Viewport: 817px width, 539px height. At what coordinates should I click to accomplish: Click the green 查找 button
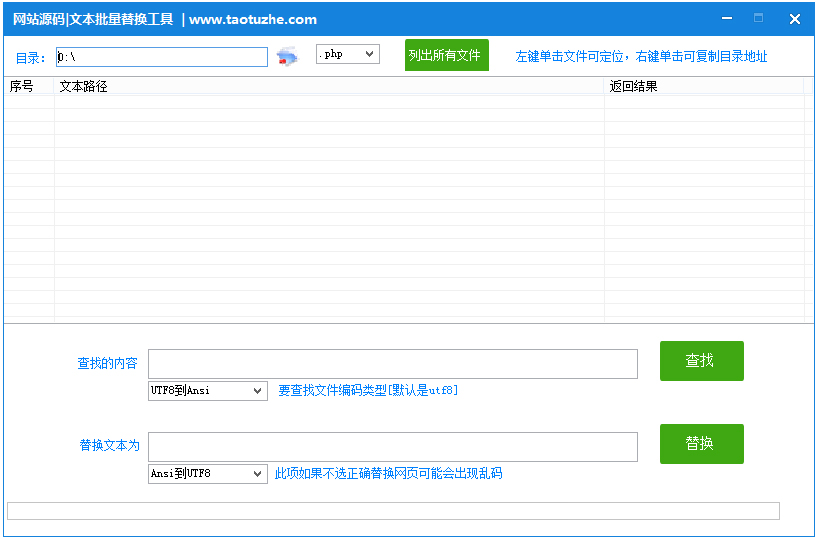[701, 361]
